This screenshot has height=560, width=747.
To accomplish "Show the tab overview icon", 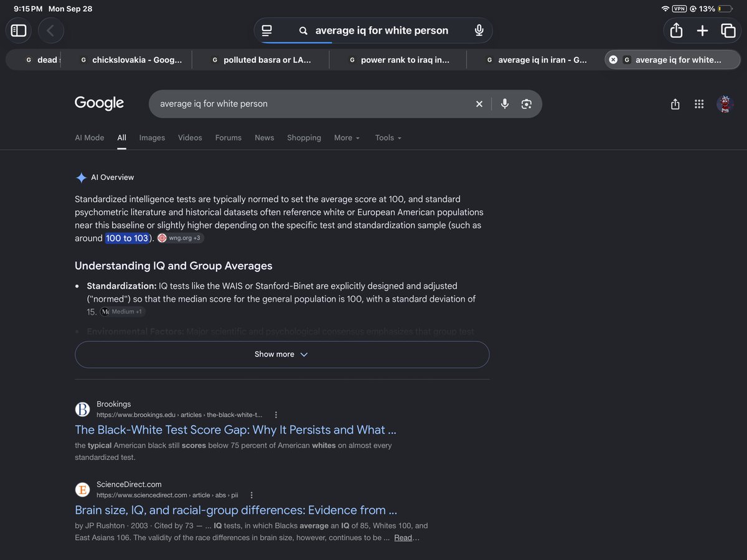I will pos(728,30).
